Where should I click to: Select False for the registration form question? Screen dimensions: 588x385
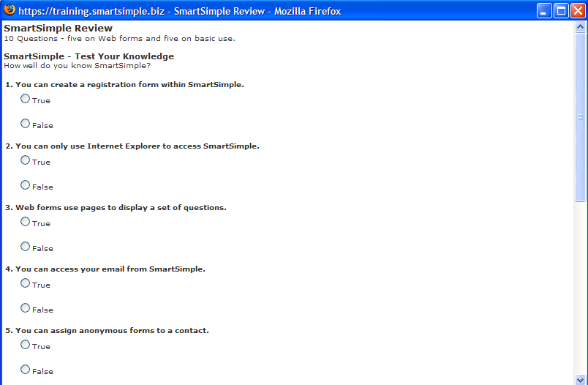[26, 124]
